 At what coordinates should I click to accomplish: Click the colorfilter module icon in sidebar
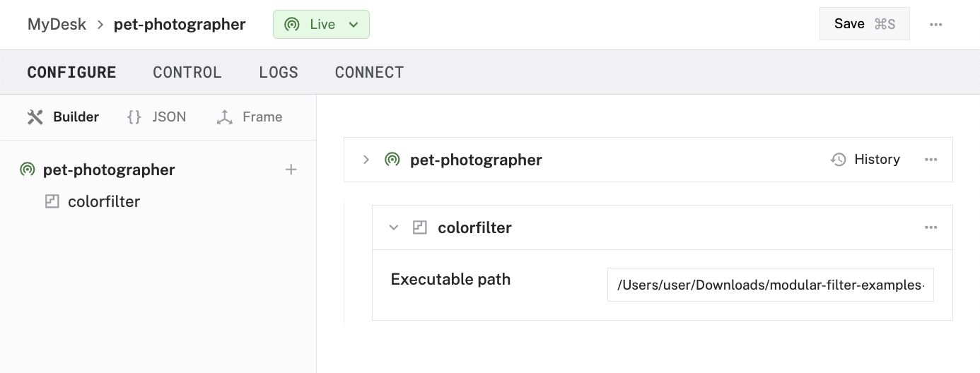52,202
